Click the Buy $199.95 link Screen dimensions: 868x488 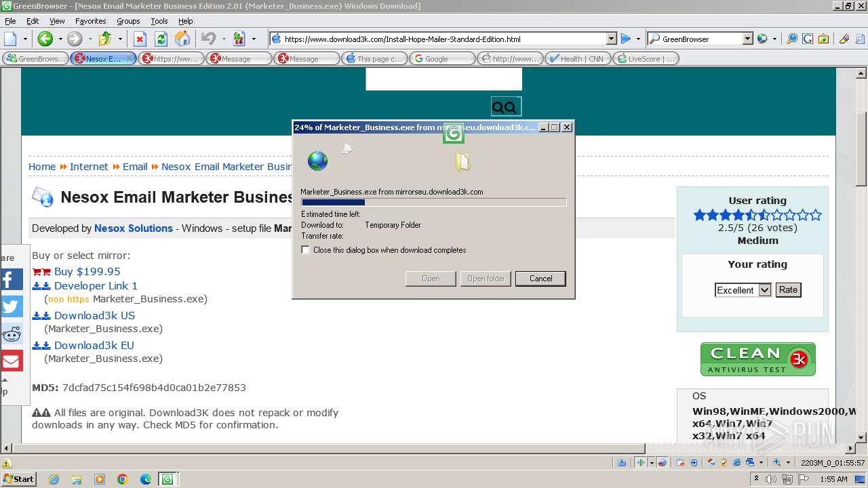click(87, 272)
